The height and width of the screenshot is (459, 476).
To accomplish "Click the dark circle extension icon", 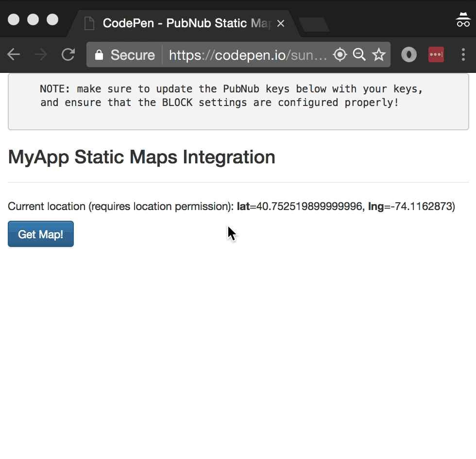I will (408, 54).
